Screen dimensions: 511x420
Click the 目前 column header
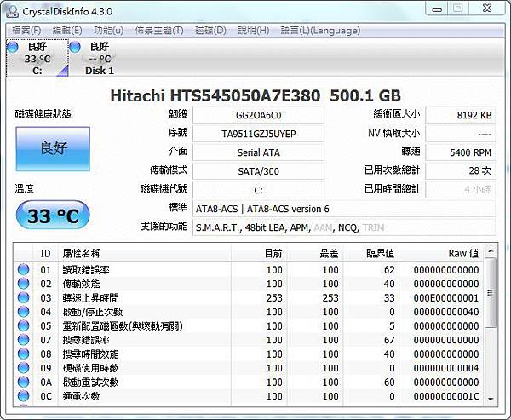pyautogui.click(x=259, y=253)
